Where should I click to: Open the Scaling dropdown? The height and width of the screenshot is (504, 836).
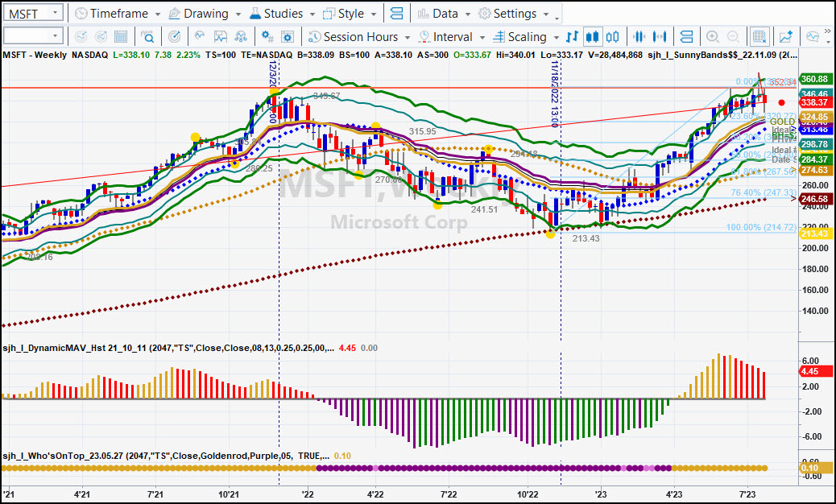526,37
